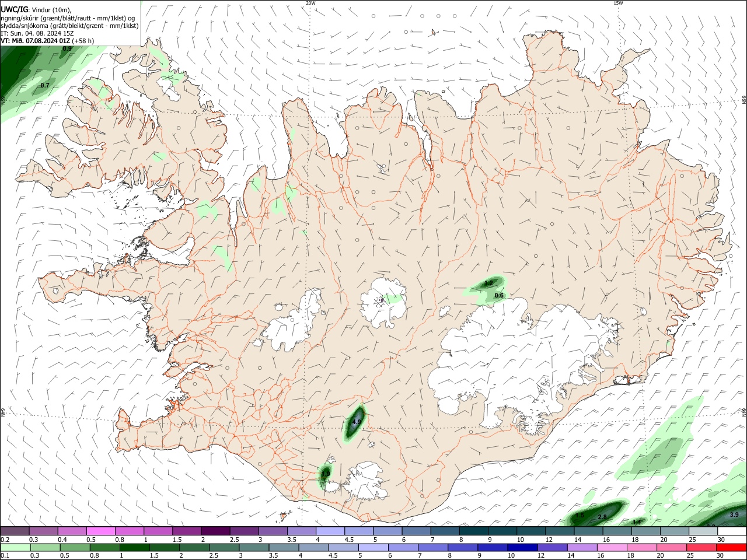Select lower legend swatch between 25 and 30
The image size is (747, 560).
702,547
